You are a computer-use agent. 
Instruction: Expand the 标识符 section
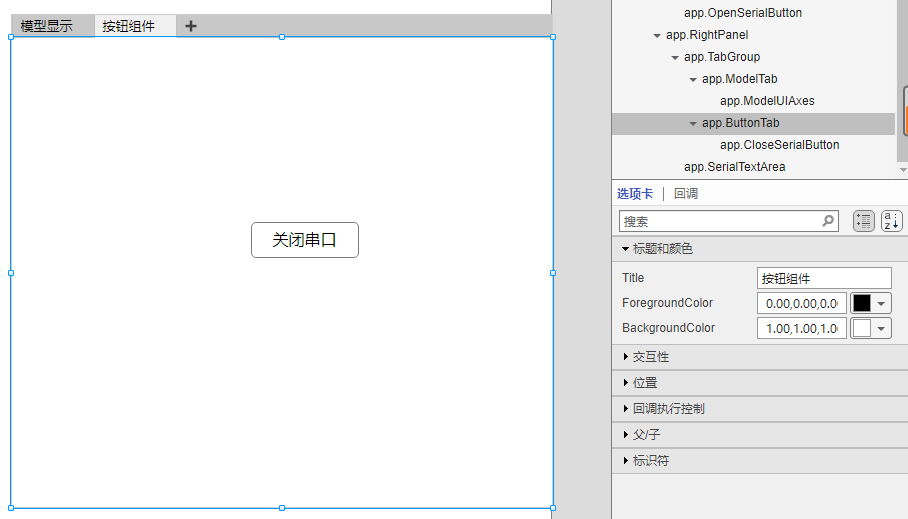pyautogui.click(x=760, y=460)
